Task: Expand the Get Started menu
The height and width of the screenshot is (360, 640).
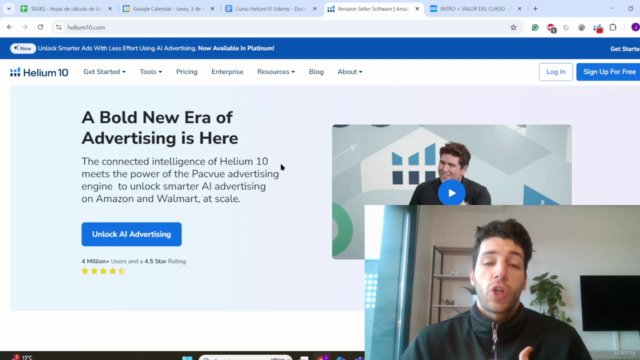Action: tap(104, 72)
